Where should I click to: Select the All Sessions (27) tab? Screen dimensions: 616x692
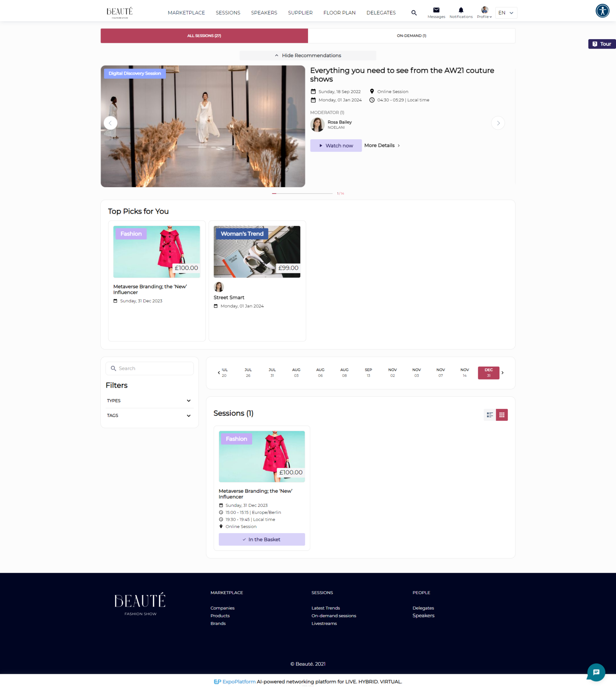[204, 35]
